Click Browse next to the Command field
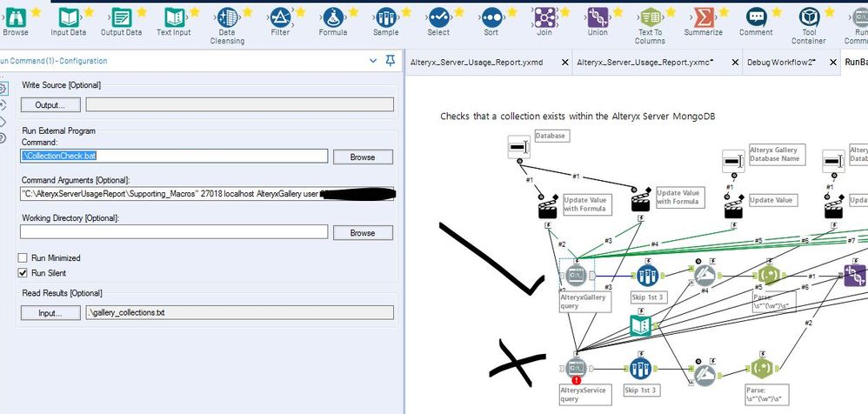The image size is (868, 414). (x=363, y=157)
